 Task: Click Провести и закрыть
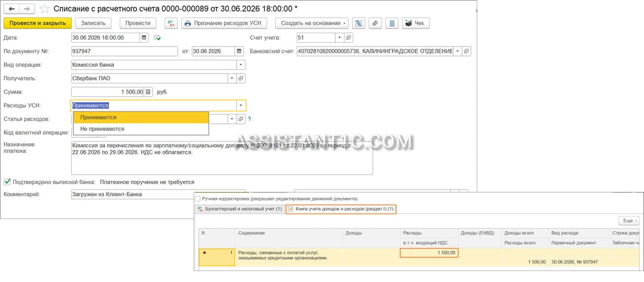coord(37,23)
